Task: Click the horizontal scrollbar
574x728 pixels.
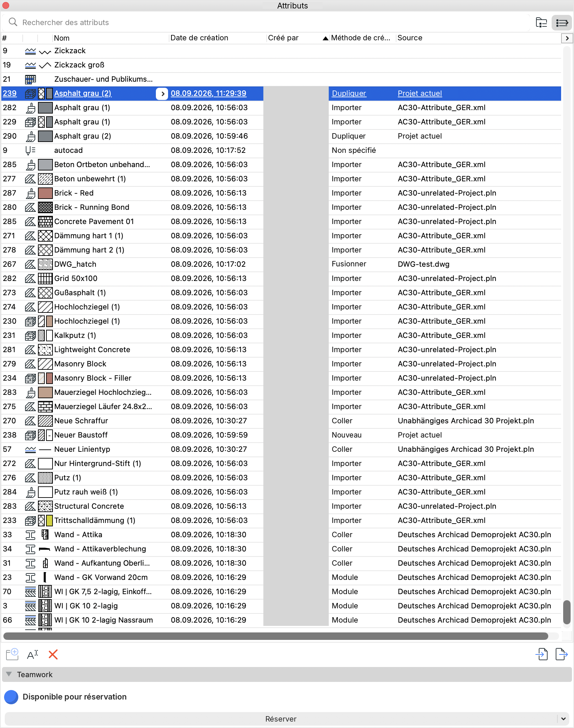Action: tap(275, 636)
